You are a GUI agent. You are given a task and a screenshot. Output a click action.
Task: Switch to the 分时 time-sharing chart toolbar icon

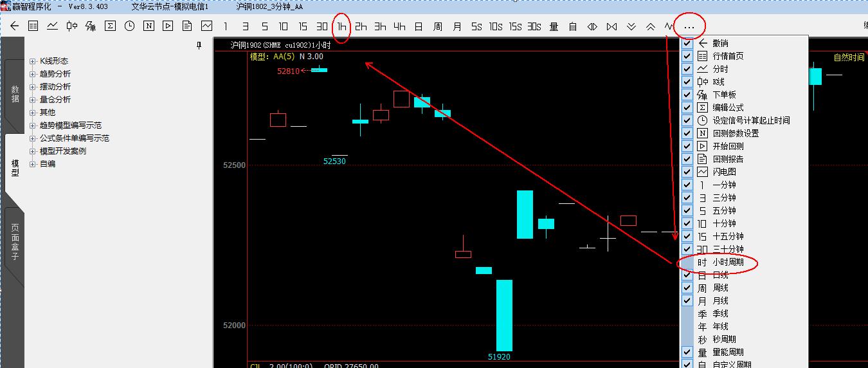[x=52, y=26]
